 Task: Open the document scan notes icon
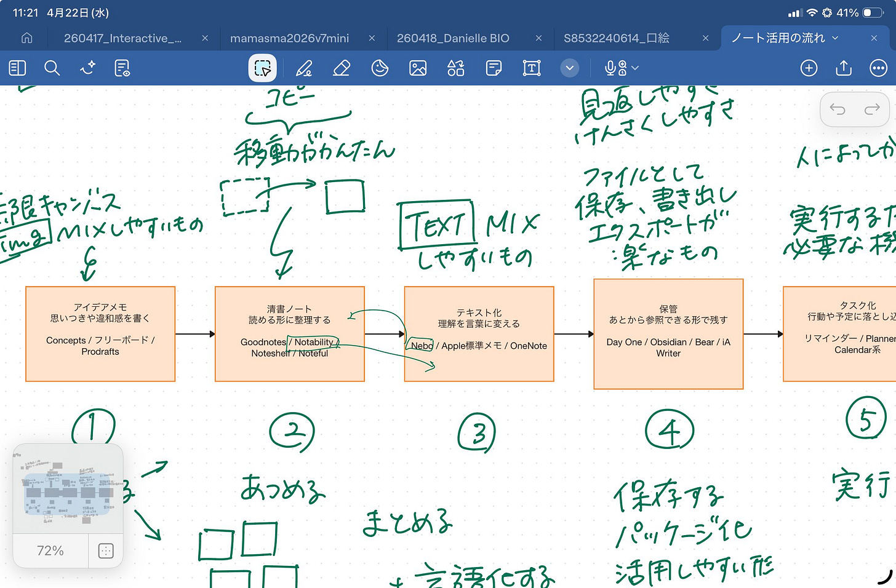[122, 68]
